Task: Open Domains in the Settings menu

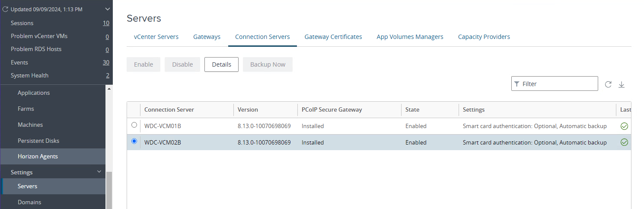Action: coord(29,202)
